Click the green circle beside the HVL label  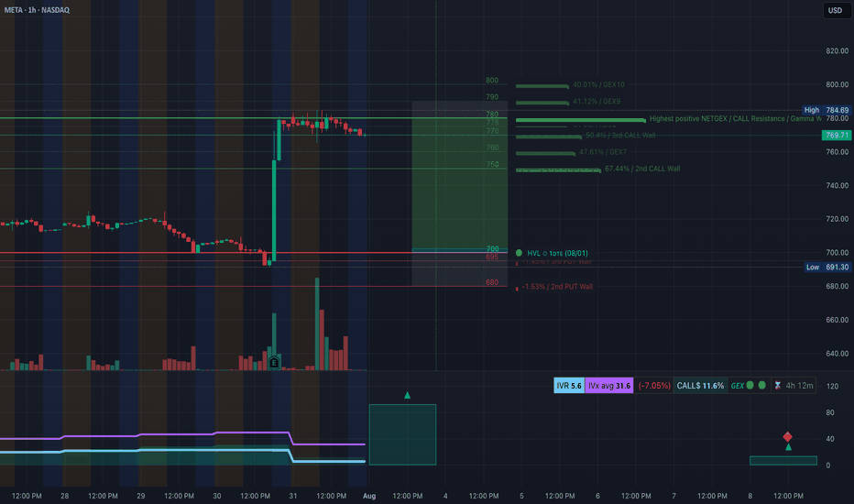pos(519,253)
